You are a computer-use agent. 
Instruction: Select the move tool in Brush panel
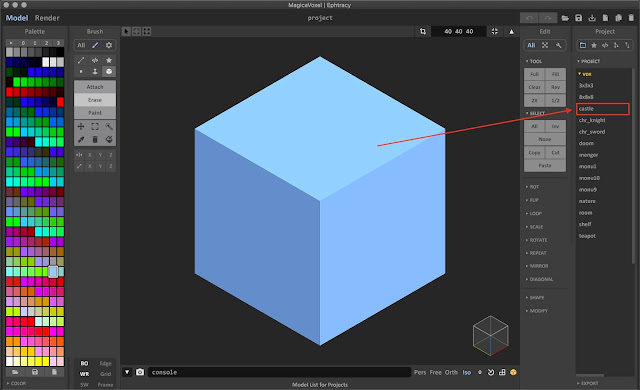[x=81, y=126]
